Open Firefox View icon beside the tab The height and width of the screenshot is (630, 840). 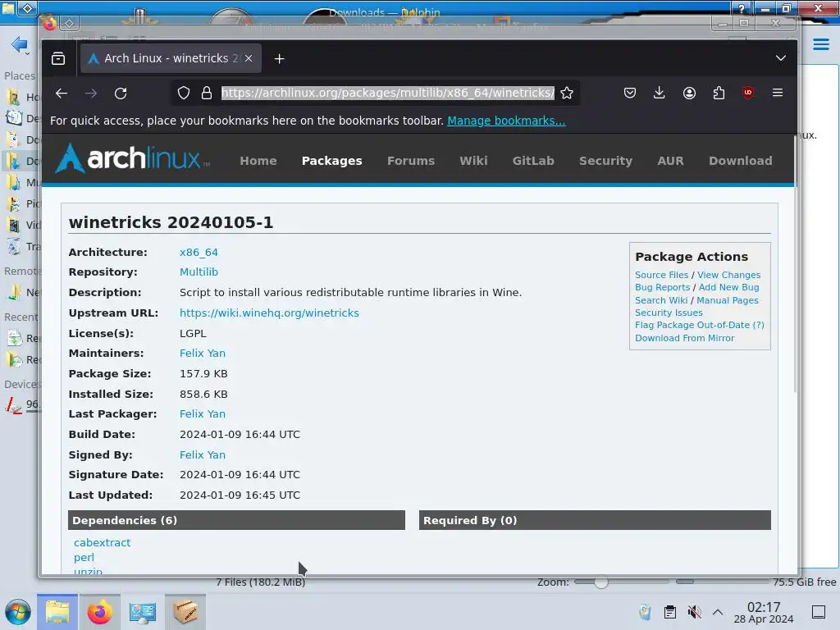click(x=58, y=58)
